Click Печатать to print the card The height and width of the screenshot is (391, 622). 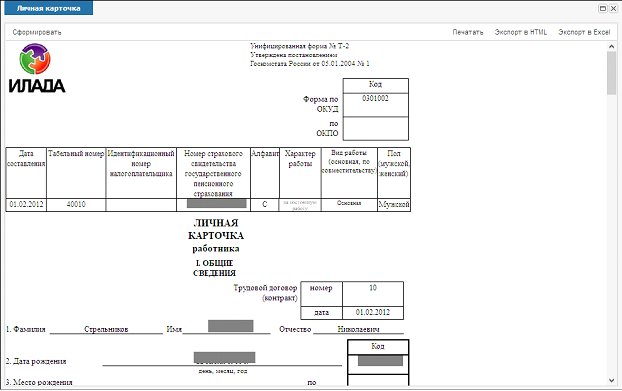point(468,32)
